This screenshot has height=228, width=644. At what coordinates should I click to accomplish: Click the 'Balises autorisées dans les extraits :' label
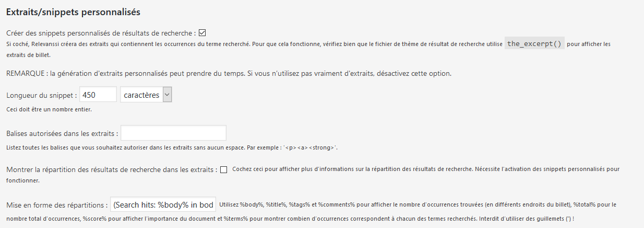pos(62,133)
